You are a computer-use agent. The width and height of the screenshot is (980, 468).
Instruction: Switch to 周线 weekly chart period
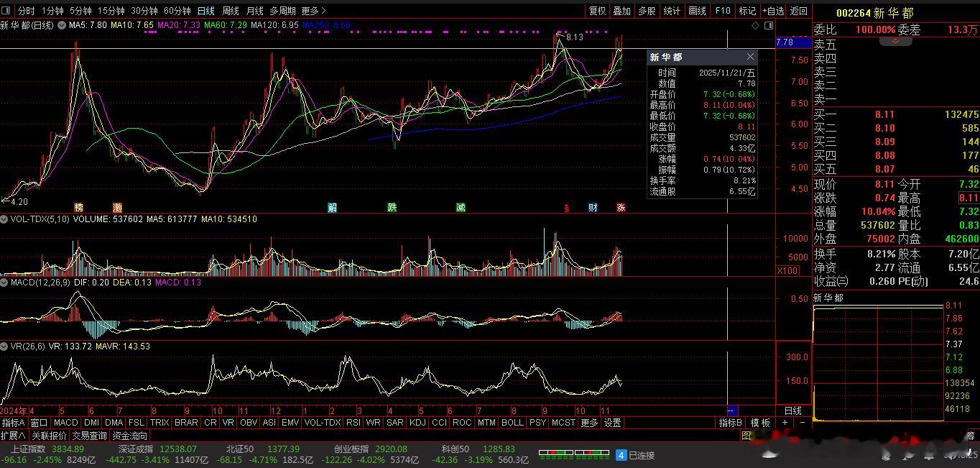pos(231,11)
